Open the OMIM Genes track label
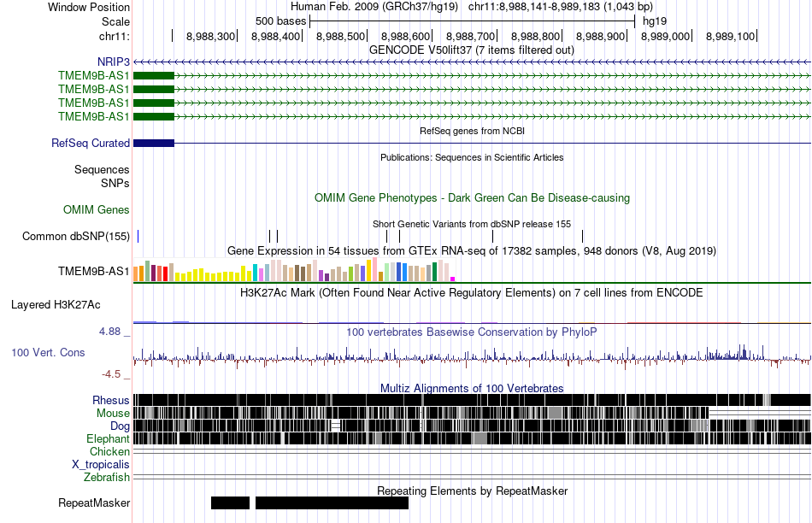Viewport: 812px width, 523px height. (x=97, y=209)
